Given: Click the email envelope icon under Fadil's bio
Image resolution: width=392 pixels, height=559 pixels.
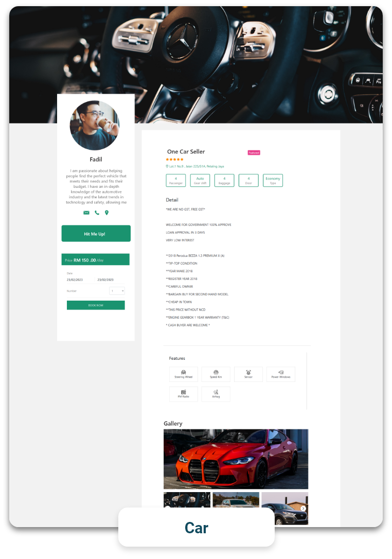Looking at the screenshot, I should (x=86, y=213).
